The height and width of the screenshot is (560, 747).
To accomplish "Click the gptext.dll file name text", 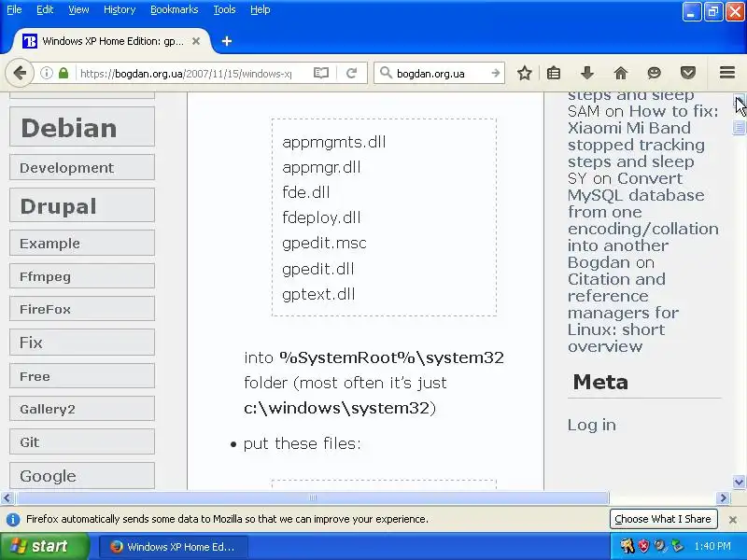I will [x=318, y=294].
